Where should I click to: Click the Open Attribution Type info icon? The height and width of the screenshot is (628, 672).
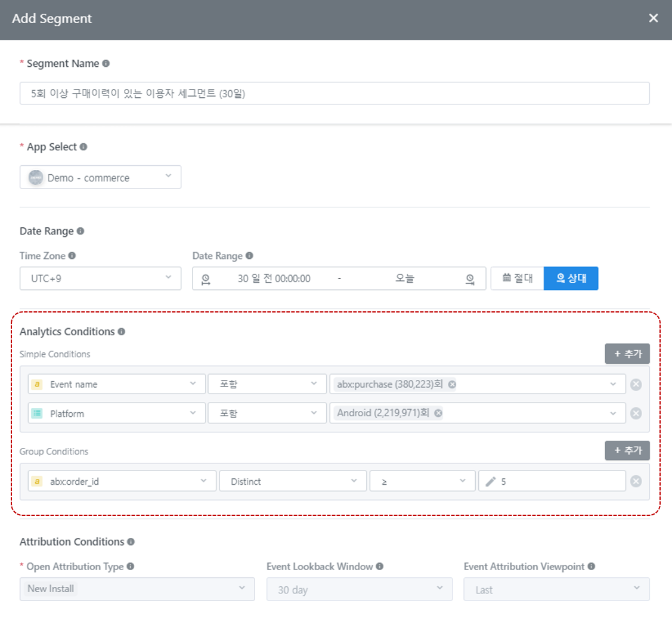pyautogui.click(x=130, y=566)
